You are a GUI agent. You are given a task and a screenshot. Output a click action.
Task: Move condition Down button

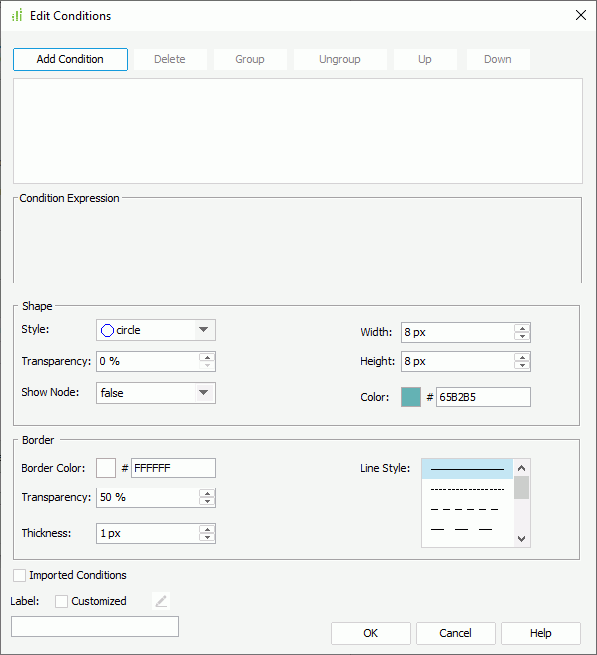498,59
